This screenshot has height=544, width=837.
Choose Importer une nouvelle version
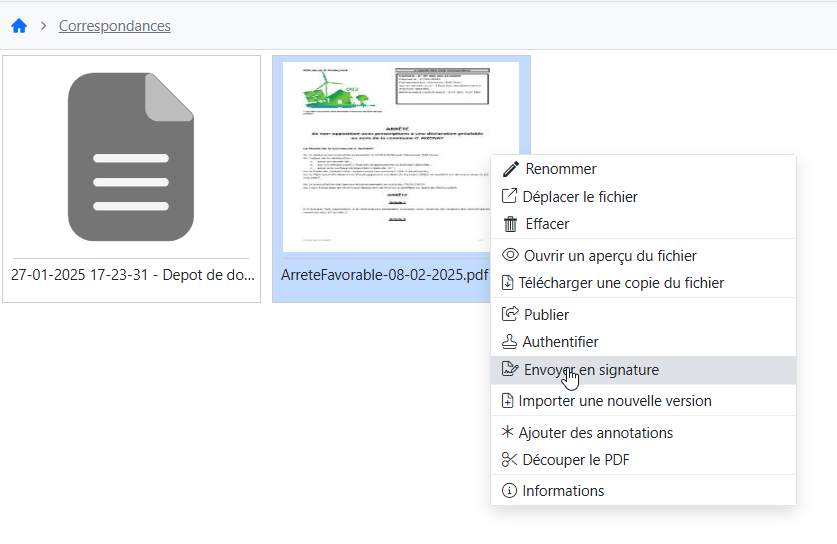(614, 401)
